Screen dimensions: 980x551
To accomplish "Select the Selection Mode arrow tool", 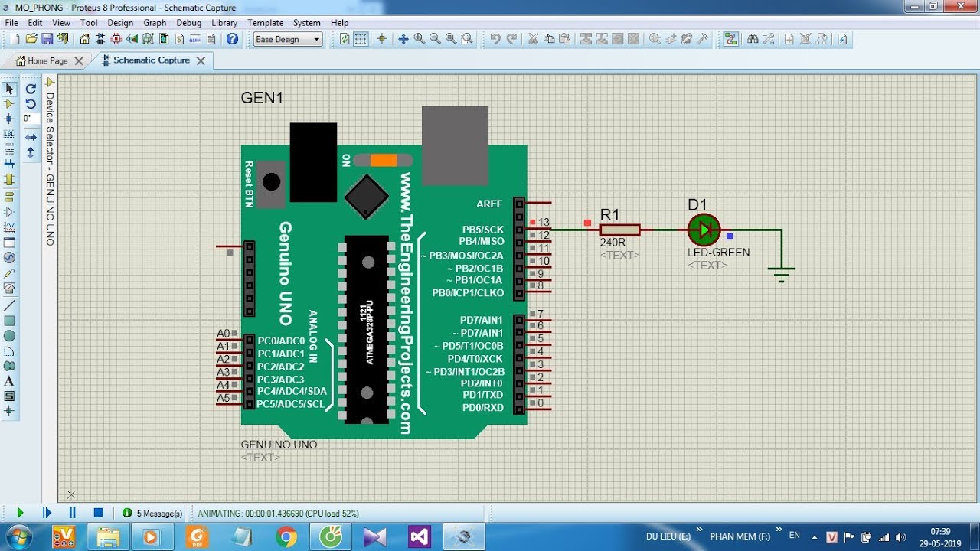I will (9, 90).
